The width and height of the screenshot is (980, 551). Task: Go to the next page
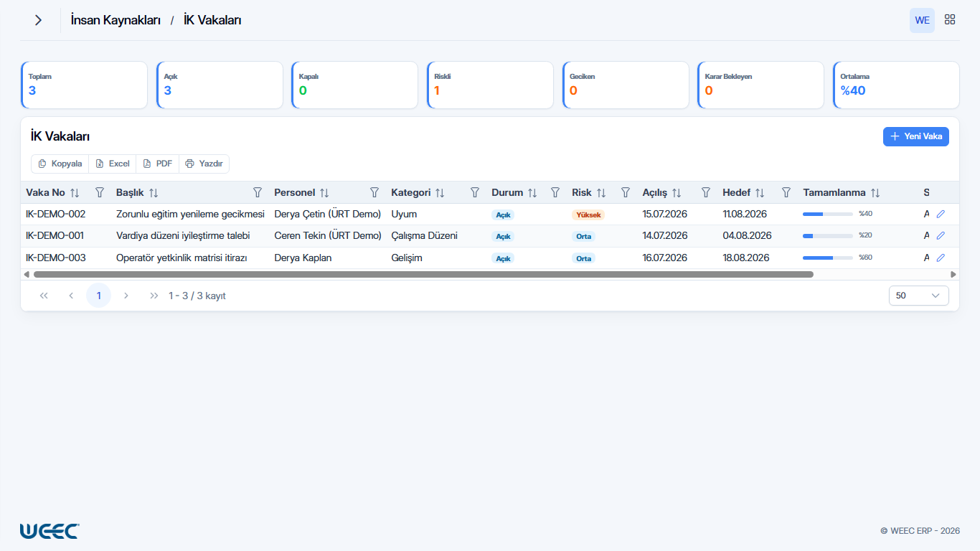point(126,296)
